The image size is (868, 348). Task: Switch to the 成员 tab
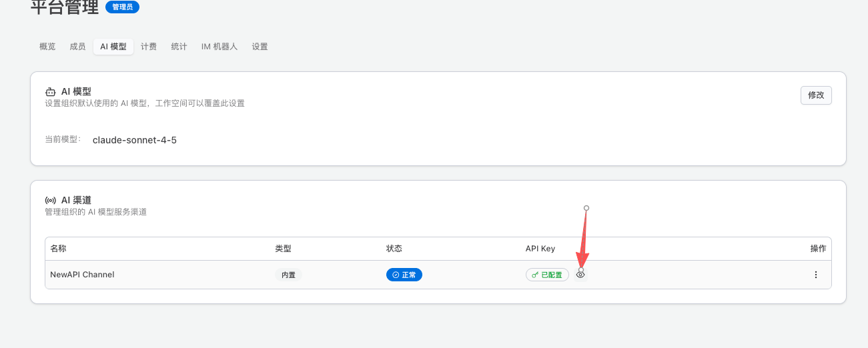click(77, 47)
